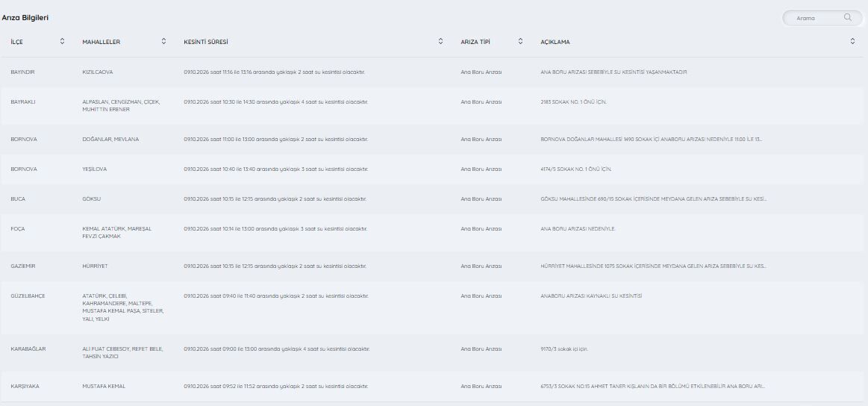Click the HÜRRİYET MAHALLESİNDE 1075 SOKAK description

(653, 266)
